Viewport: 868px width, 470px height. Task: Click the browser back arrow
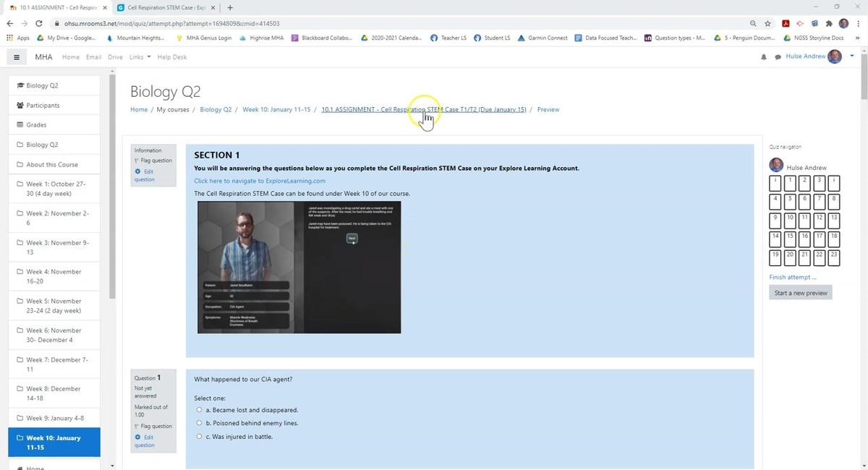[10, 23]
